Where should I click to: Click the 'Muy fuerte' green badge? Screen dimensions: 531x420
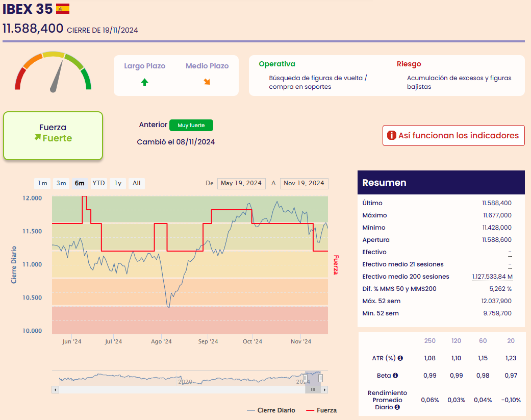[191, 125]
